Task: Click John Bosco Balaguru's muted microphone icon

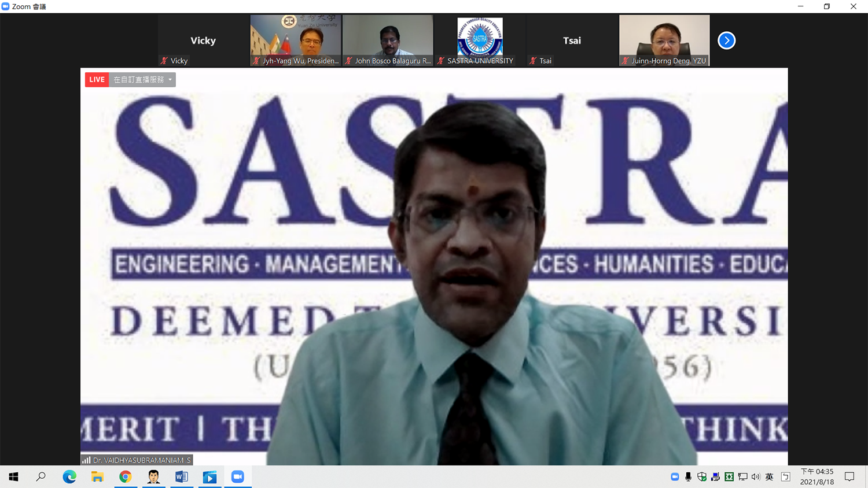Action: tap(348, 61)
